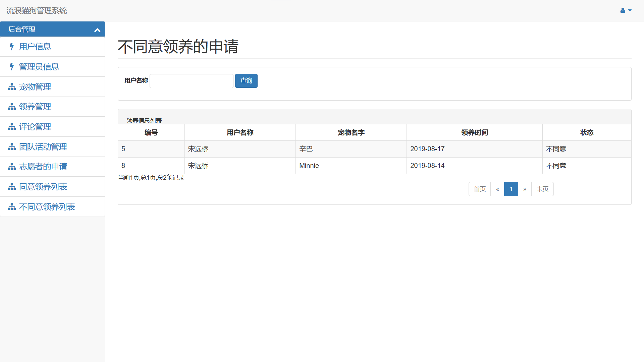Focus the 用户名称 search input field

pyautogui.click(x=191, y=81)
